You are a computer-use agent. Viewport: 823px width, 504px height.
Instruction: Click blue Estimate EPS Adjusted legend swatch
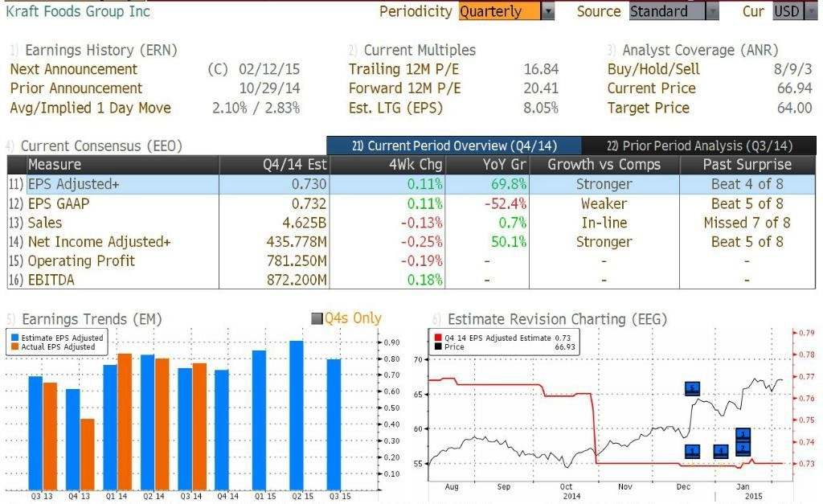(x=14, y=338)
